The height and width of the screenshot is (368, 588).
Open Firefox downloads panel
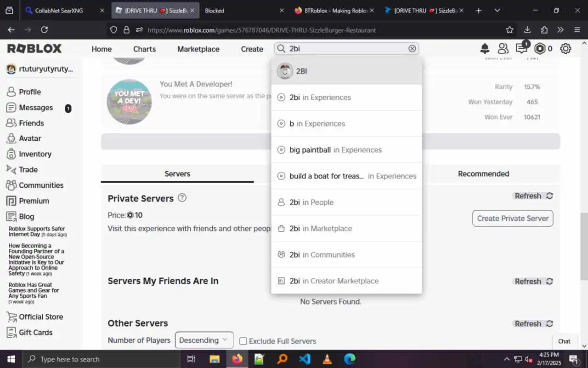tap(527, 30)
